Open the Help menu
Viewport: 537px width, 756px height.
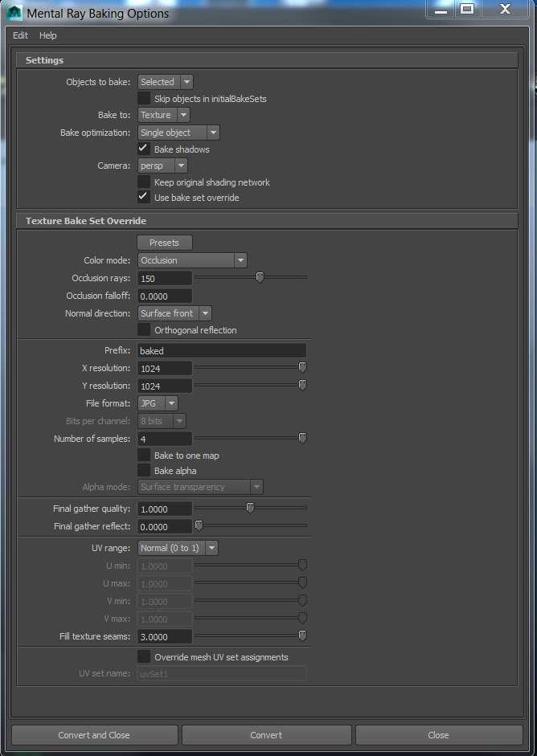click(x=47, y=35)
